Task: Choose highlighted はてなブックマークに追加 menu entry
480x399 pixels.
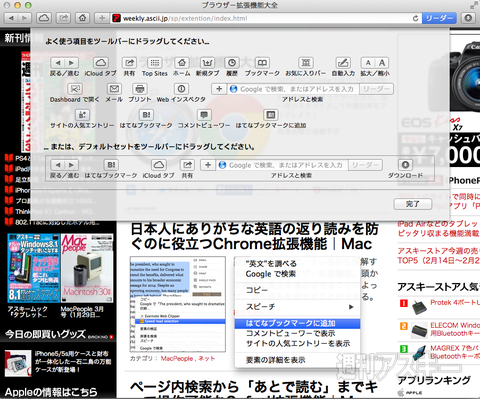Action: point(297,323)
